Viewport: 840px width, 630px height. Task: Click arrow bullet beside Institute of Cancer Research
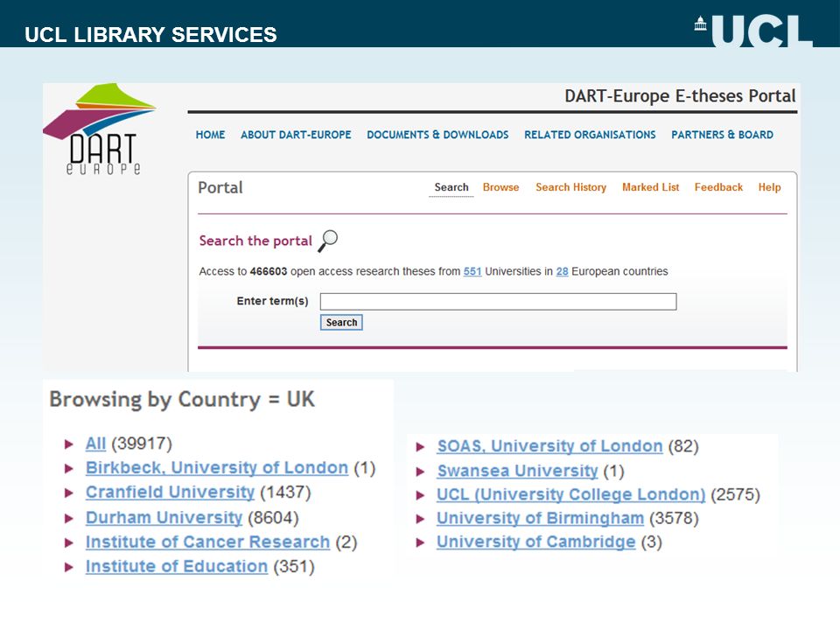click(68, 542)
